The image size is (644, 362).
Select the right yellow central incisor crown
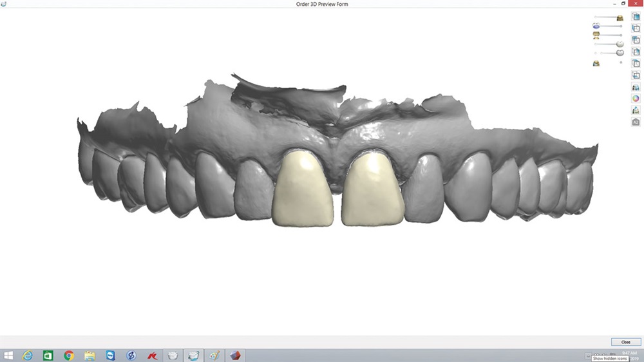372,189
